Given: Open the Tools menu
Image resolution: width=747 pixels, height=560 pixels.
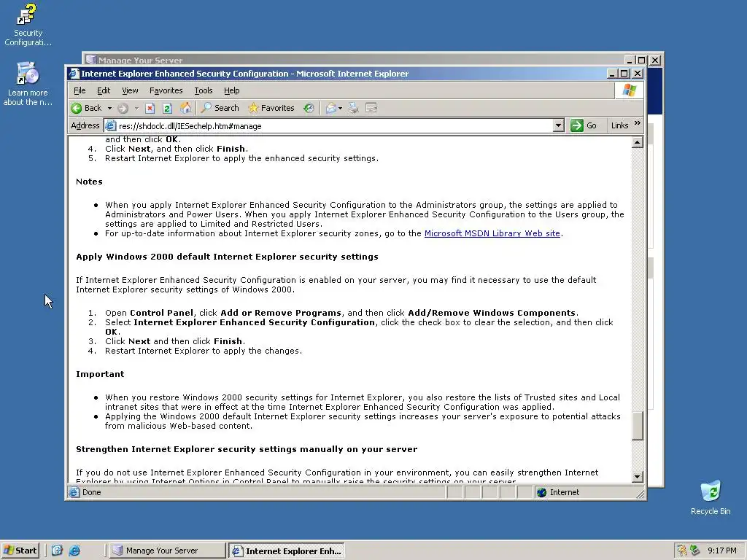Looking at the screenshot, I should click(204, 90).
